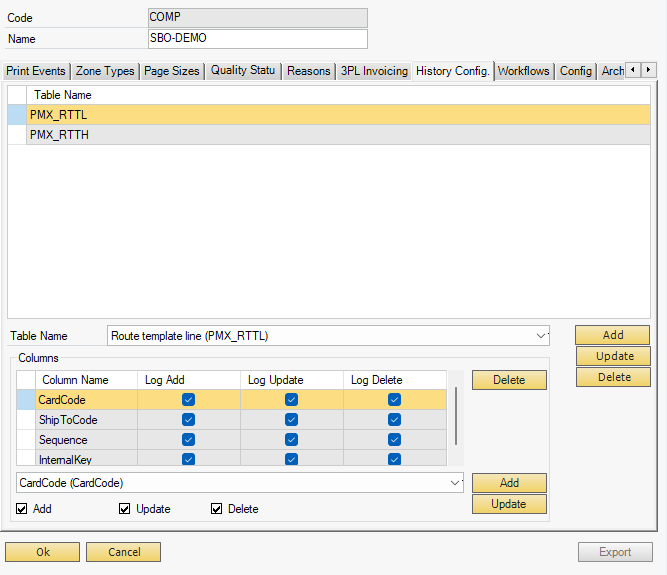Toggle Log Update for ShipToCode row
Viewport: 667px width, 575px height.
(x=291, y=420)
